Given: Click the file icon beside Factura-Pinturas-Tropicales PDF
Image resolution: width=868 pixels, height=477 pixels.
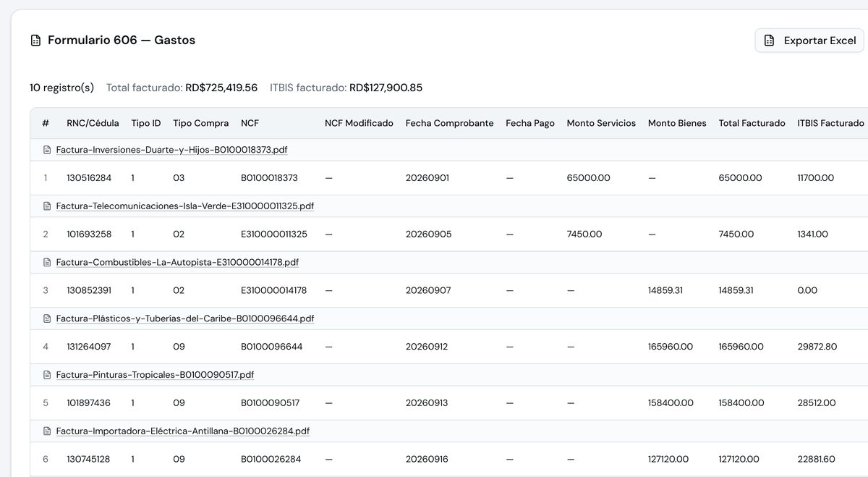Looking at the screenshot, I should point(48,375).
